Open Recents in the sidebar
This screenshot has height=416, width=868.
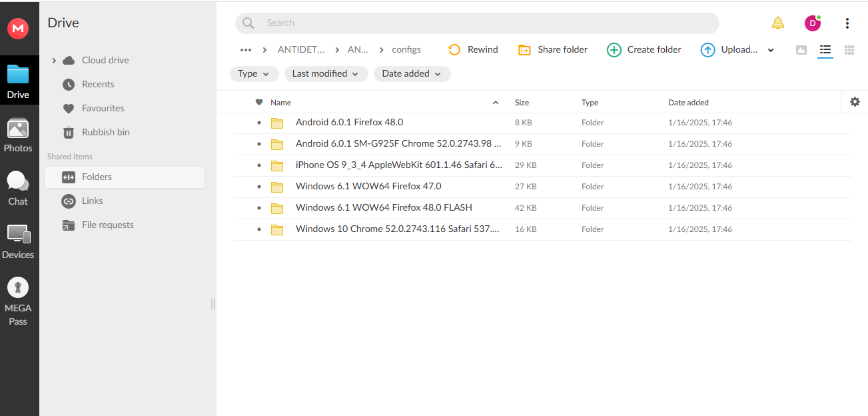click(x=98, y=84)
